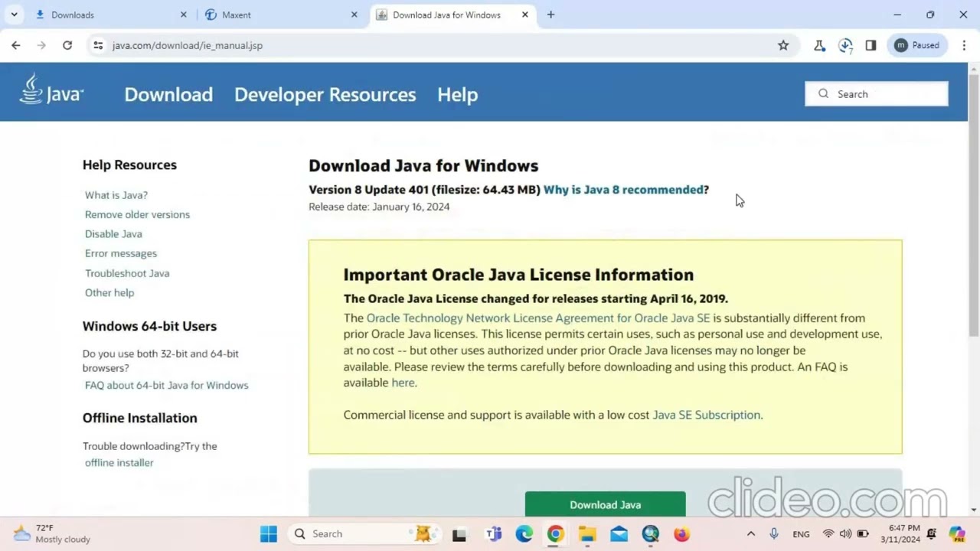The height and width of the screenshot is (551, 980).
Task: Close the Maxent tab
Action: tap(354, 15)
